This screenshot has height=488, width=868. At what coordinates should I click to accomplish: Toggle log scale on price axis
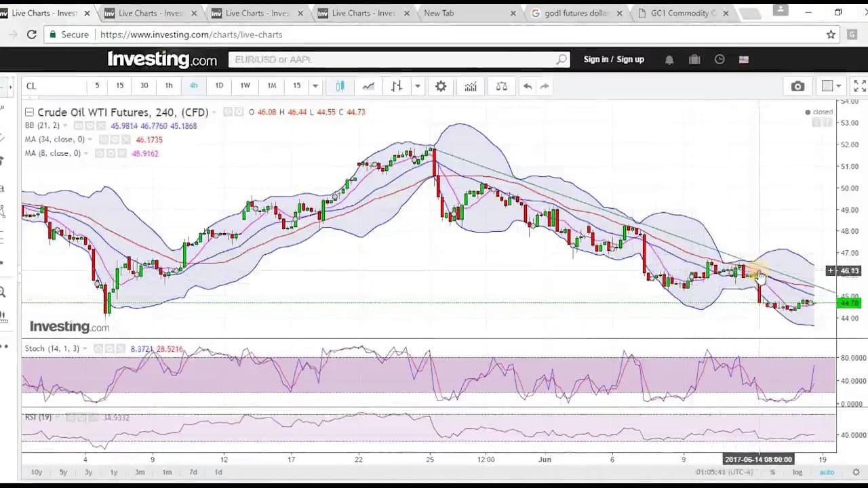click(798, 472)
